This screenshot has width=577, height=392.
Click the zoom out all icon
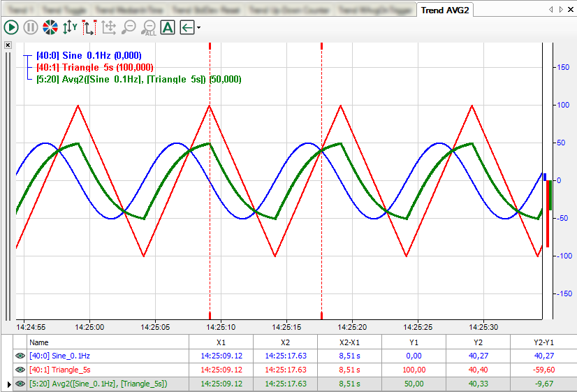(x=148, y=27)
